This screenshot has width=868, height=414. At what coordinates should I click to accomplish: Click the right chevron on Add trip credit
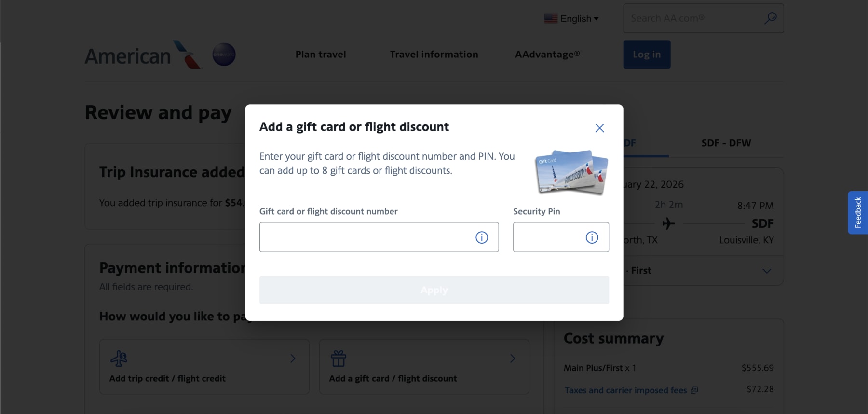293,359
